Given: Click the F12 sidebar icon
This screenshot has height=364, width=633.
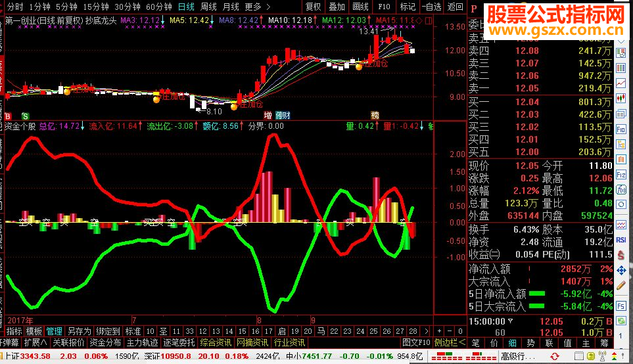Looking at the screenshot, I should tap(621, 175).
